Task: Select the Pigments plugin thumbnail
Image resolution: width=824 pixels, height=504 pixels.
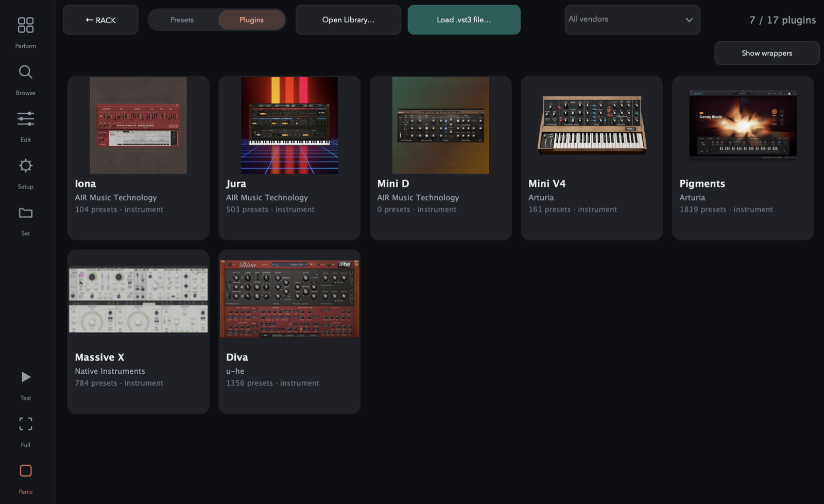Action: 743,126
